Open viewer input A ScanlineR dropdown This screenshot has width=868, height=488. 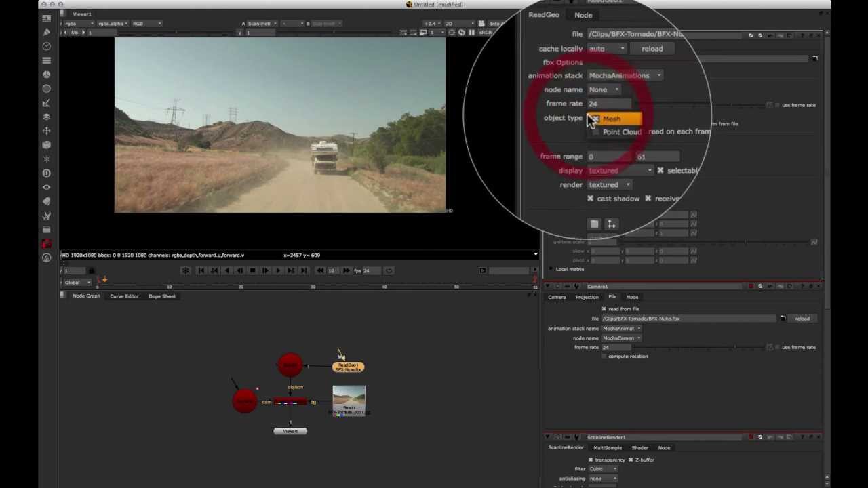[x=262, y=24]
